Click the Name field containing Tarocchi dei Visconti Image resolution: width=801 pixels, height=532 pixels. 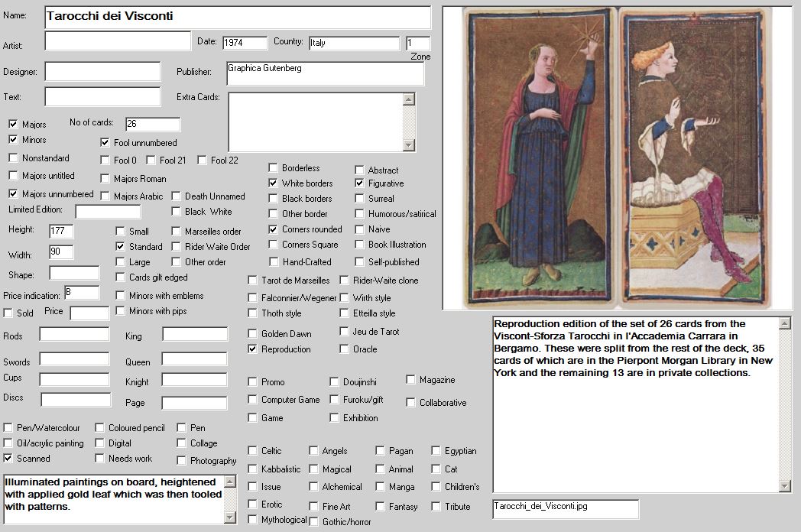pos(237,17)
